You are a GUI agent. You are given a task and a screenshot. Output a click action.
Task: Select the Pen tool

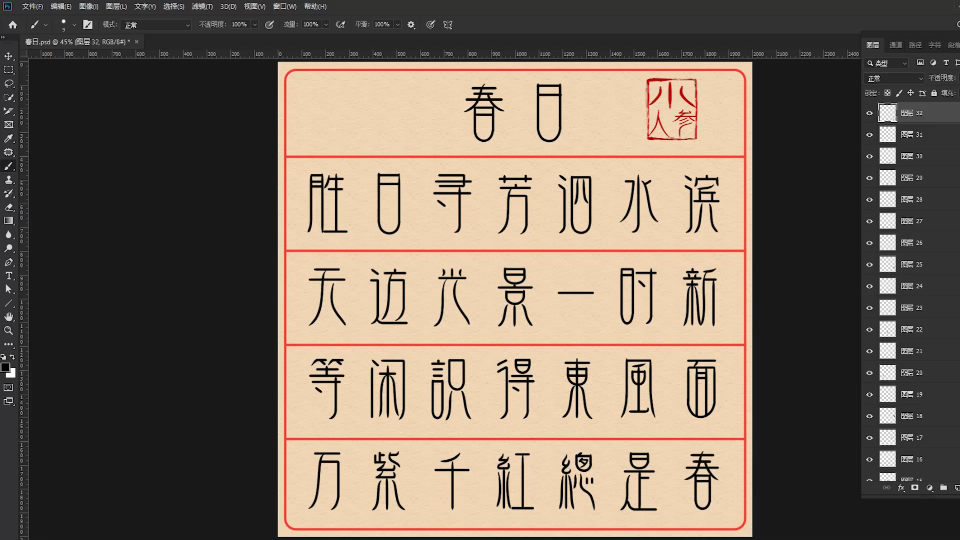click(9, 262)
